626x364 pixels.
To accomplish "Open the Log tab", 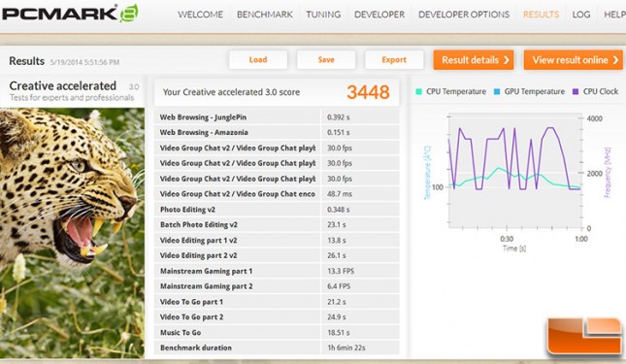I will pyautogui.click(x=581, y=15).
